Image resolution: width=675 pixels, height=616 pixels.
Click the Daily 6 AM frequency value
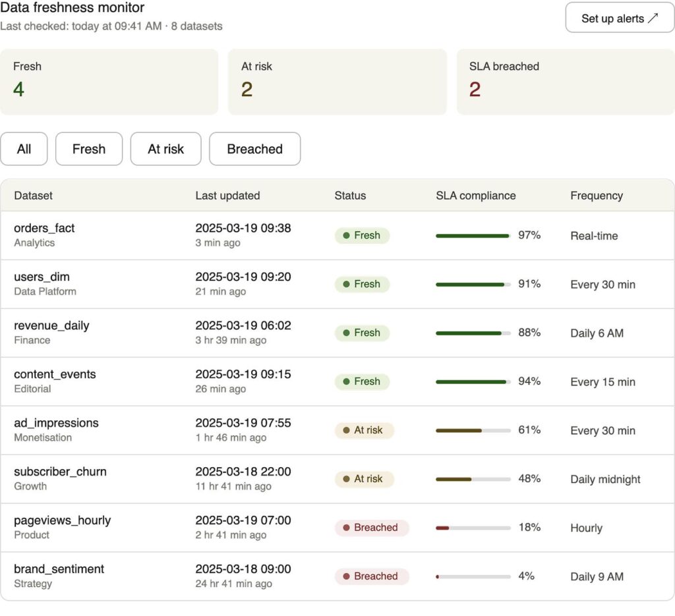(x=597, y=333)
